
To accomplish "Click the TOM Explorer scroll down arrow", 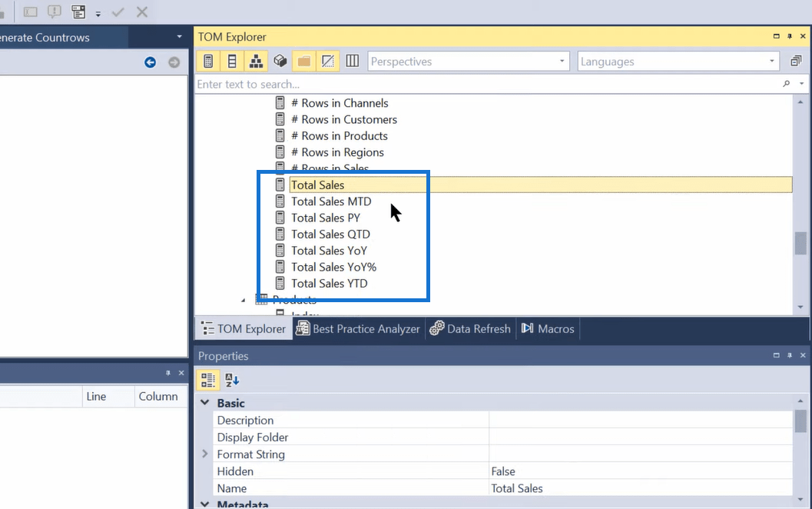I will tap(800, 307).
